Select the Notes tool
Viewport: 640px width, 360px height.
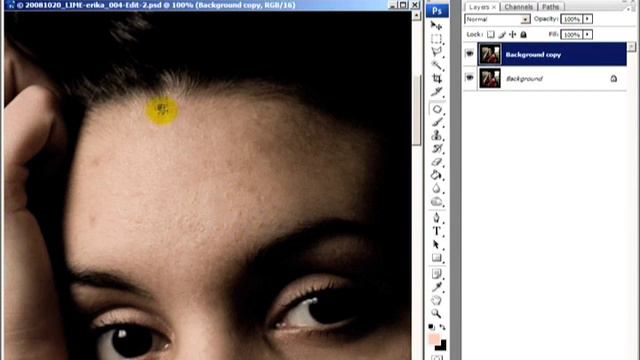click(436, 274)
